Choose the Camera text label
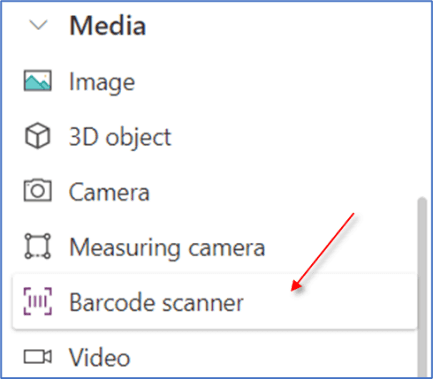433x379 pixels. [109, 192]
